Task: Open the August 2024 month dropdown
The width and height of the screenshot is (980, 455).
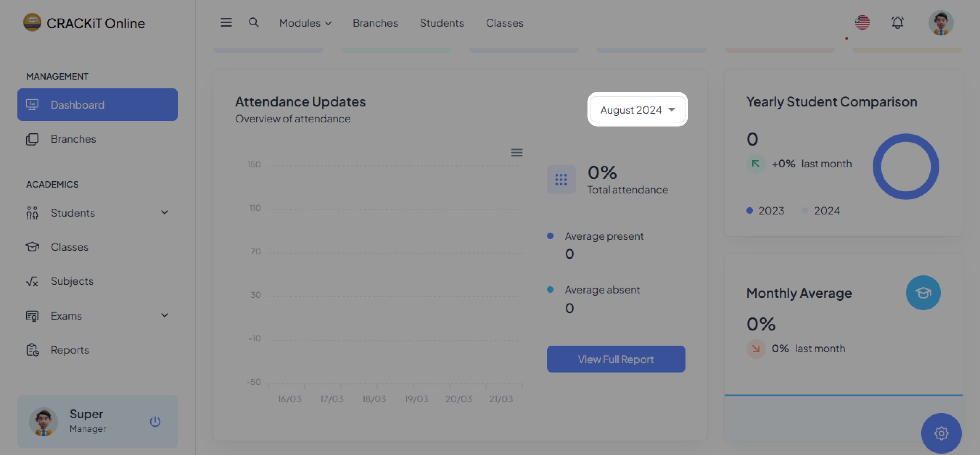Action: (637, 109)
